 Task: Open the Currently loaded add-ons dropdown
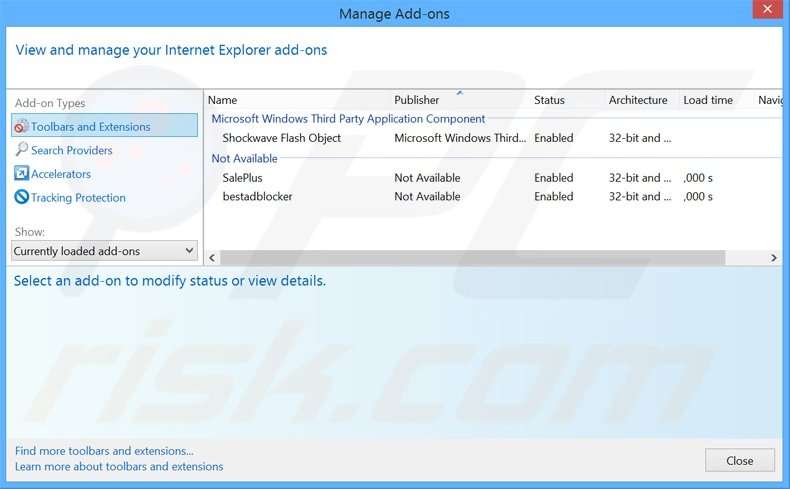[x=104, y=250]
